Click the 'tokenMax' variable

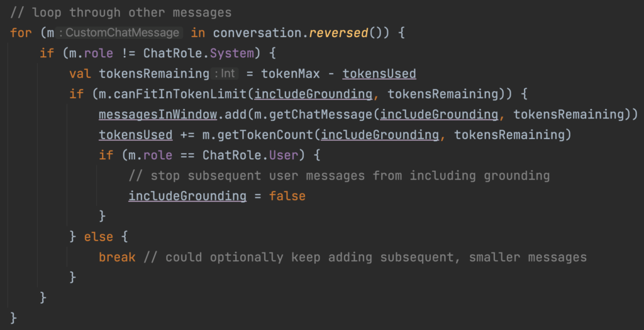290,74
